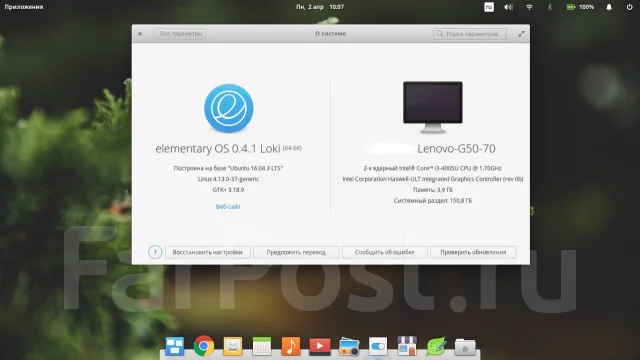
Task: Open the sound volume indicator
Action: (508, 7)
